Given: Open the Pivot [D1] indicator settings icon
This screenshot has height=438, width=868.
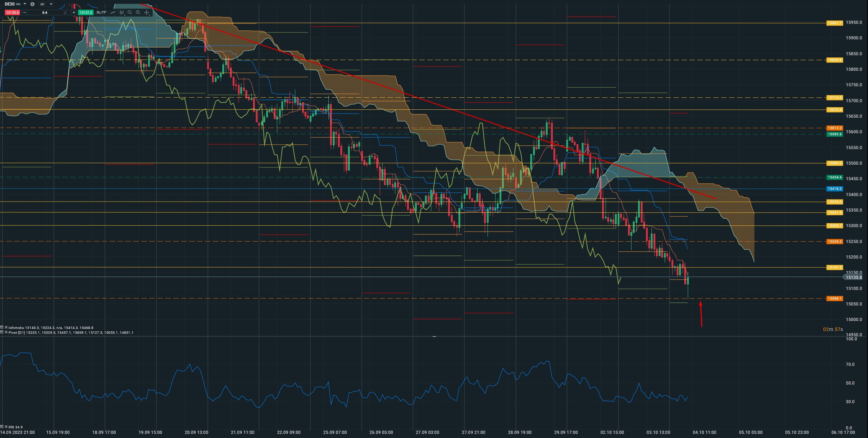Looking at the screenshot, I should click(2, 332).
